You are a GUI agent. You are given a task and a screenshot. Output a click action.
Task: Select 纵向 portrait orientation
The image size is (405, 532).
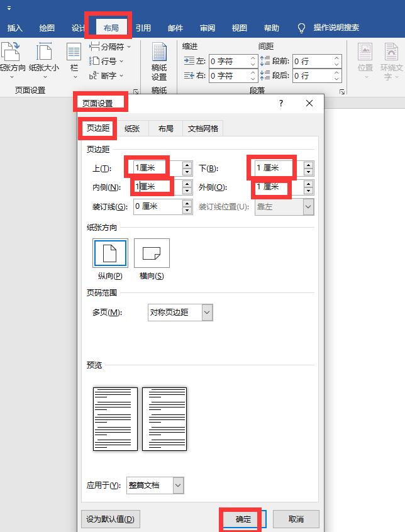coord(110,253)
